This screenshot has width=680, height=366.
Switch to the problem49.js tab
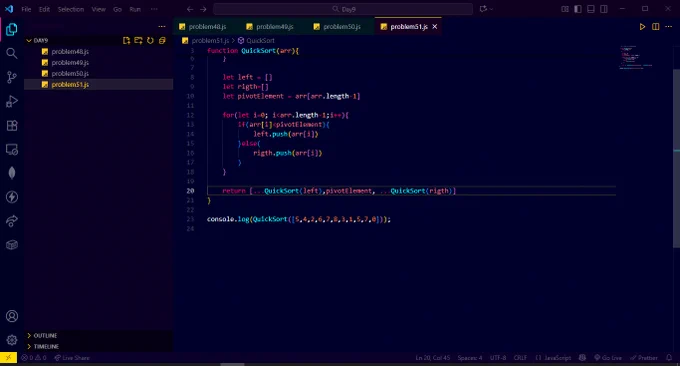click(x=274, y=26)
